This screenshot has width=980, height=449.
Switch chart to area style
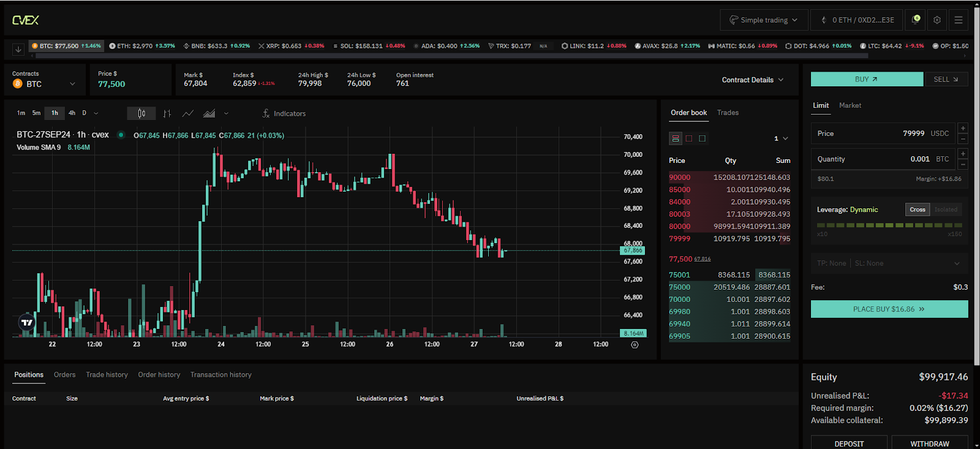click(209, 113)
